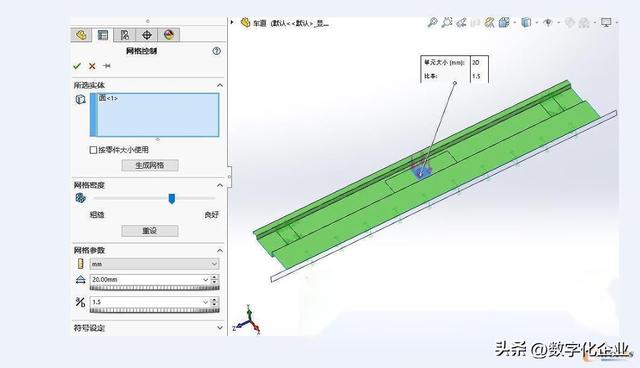
Task: Click the 车道 part icon in flyout tree
Action: pyautogui.click(x=245, y=22)
